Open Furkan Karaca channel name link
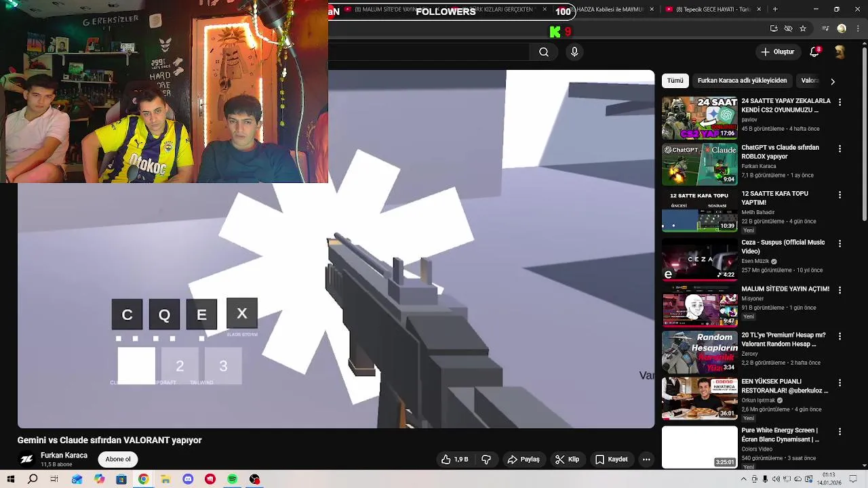The image size is (868, 488). [x=64, y=455]
